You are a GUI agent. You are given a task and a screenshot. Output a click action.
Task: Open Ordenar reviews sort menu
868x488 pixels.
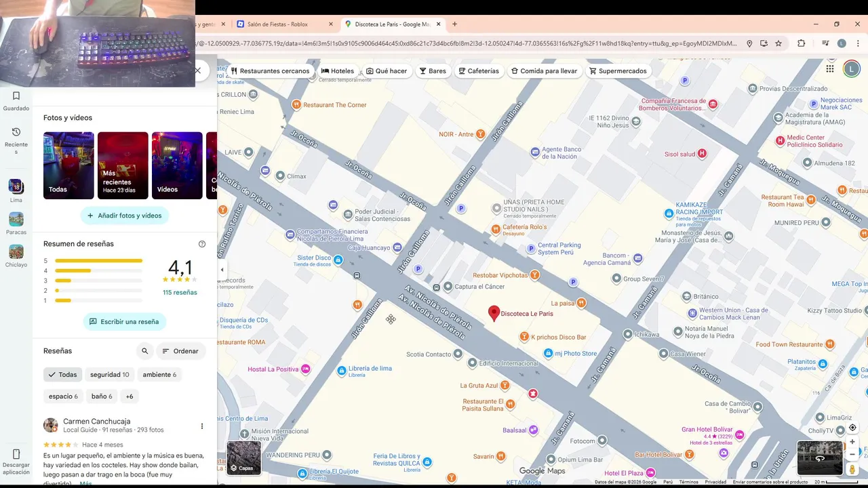[180, 351]
